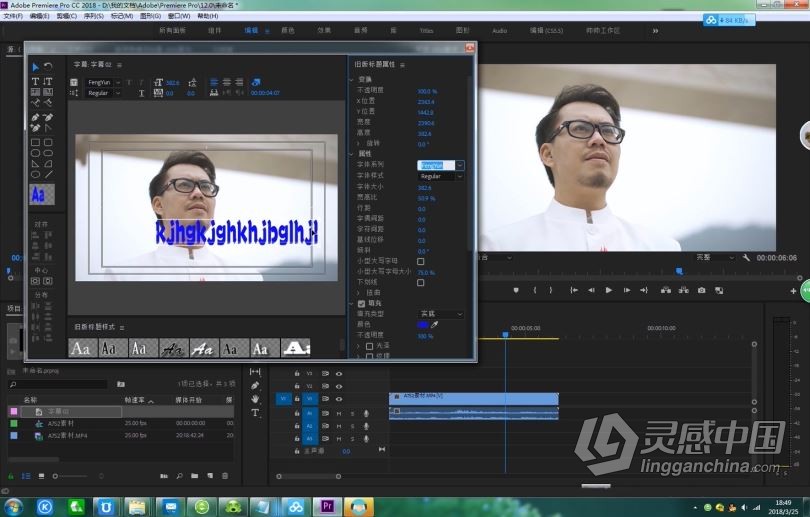
Task: Open the 帮助(H) Help menu
Action: click(208, 16)
